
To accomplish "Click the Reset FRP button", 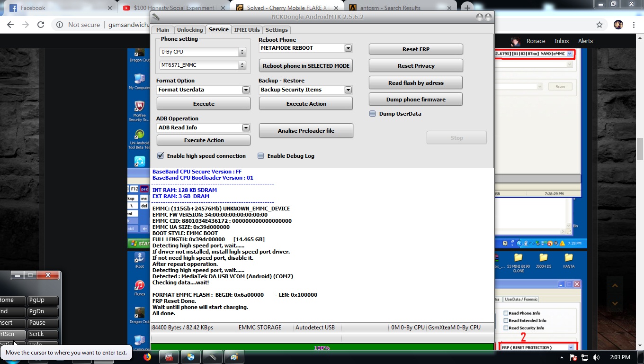I will pyautogui.click(x=416, y=49).
